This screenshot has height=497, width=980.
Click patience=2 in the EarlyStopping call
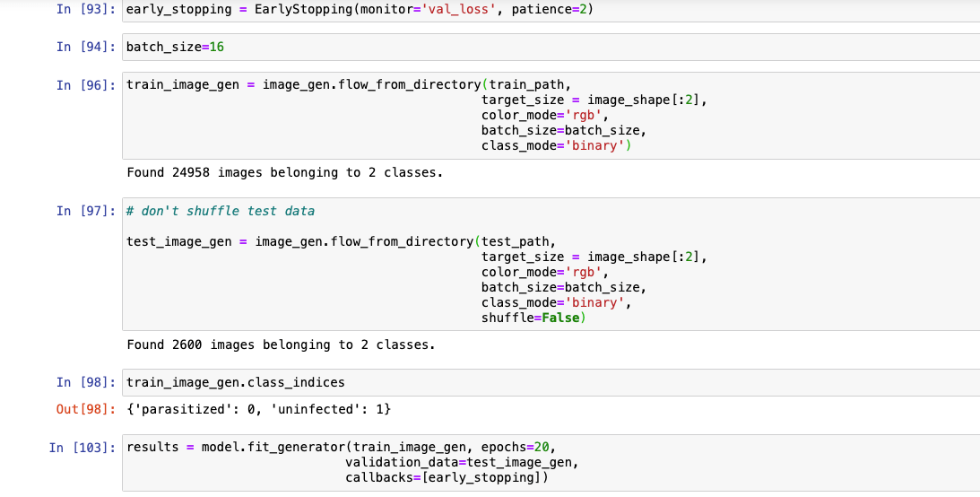(549, 10)
